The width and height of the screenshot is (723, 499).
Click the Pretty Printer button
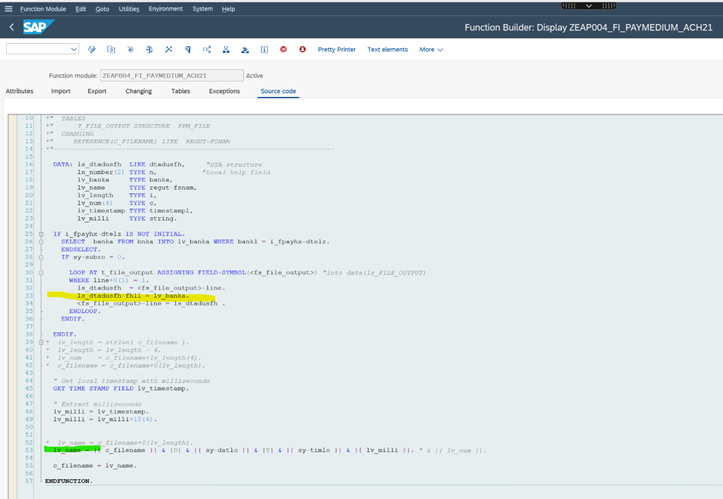[x=337, y=49]
